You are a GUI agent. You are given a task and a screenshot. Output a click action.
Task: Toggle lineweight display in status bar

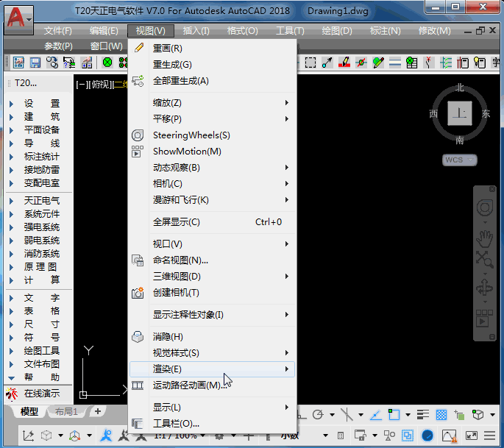tap(422, 415)
